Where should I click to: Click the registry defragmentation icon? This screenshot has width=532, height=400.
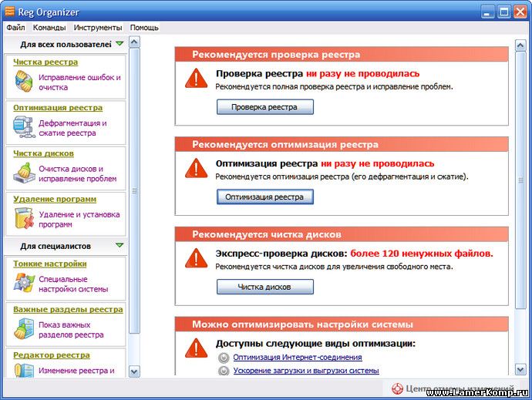[24, 127]
